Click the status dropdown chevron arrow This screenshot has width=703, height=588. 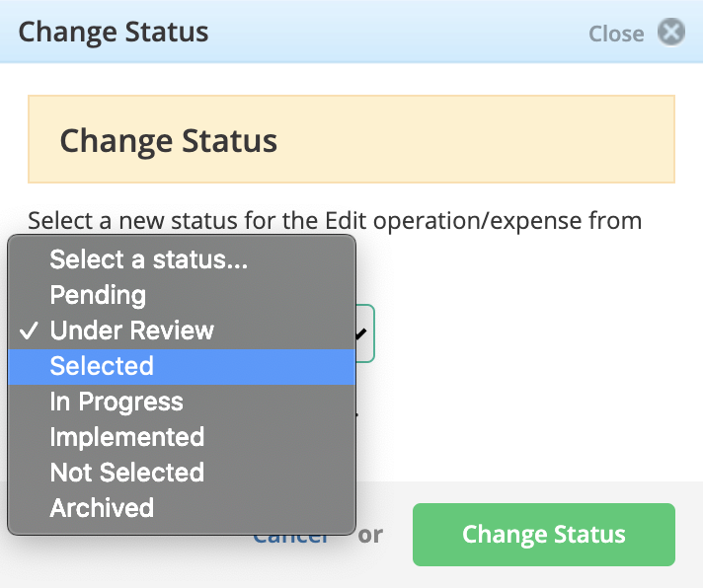pos(361,333)
